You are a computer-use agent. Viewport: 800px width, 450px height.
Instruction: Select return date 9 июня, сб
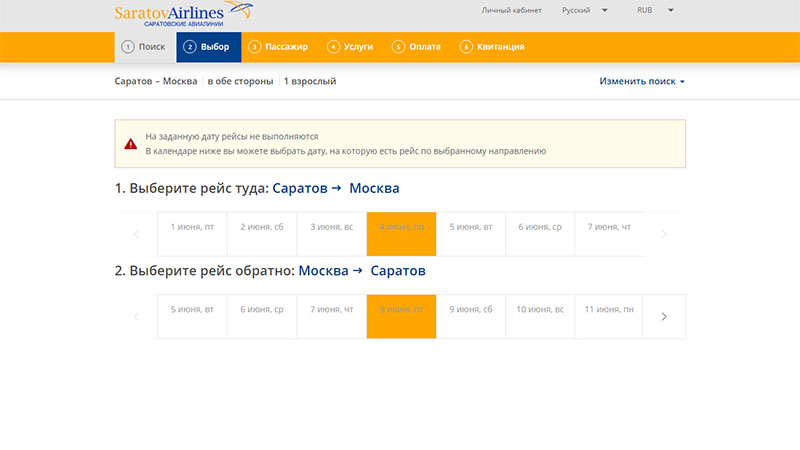coord(470,310)
